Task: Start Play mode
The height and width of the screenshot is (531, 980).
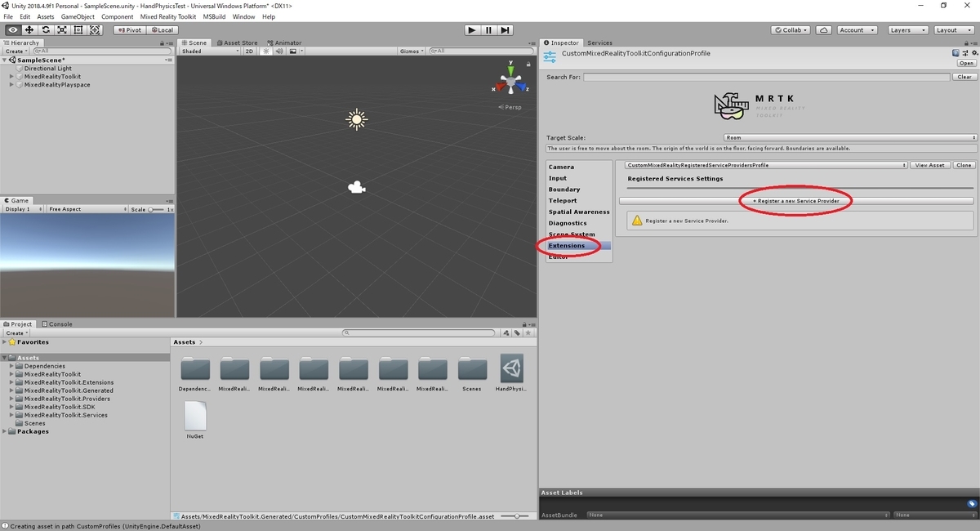Action: click(472, 30)
